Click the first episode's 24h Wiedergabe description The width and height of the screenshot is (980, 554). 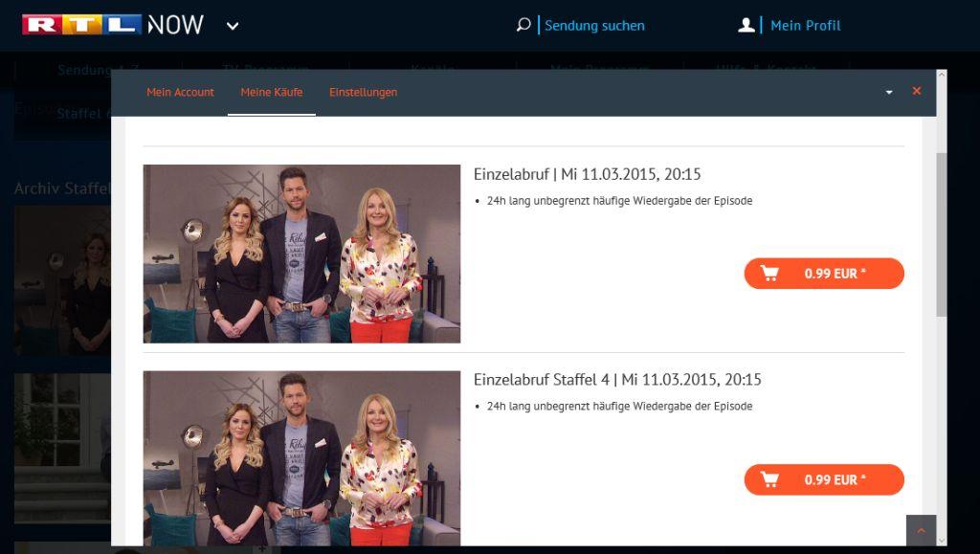(x=619, y=201)
